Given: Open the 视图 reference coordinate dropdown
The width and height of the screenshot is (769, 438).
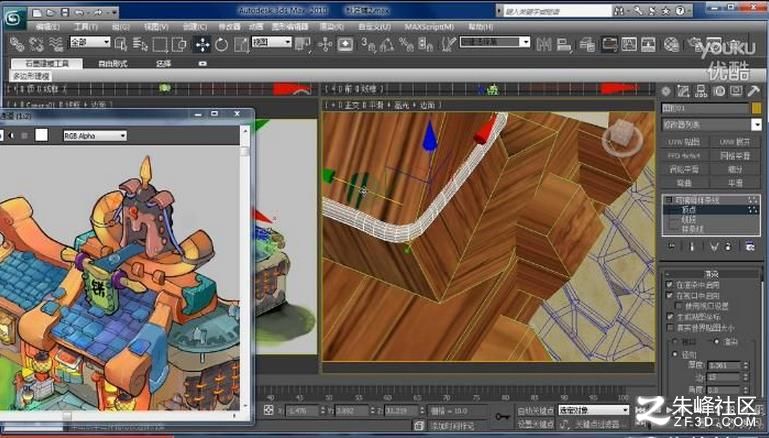Looking at the screenshot, I should tap(272, 42).
